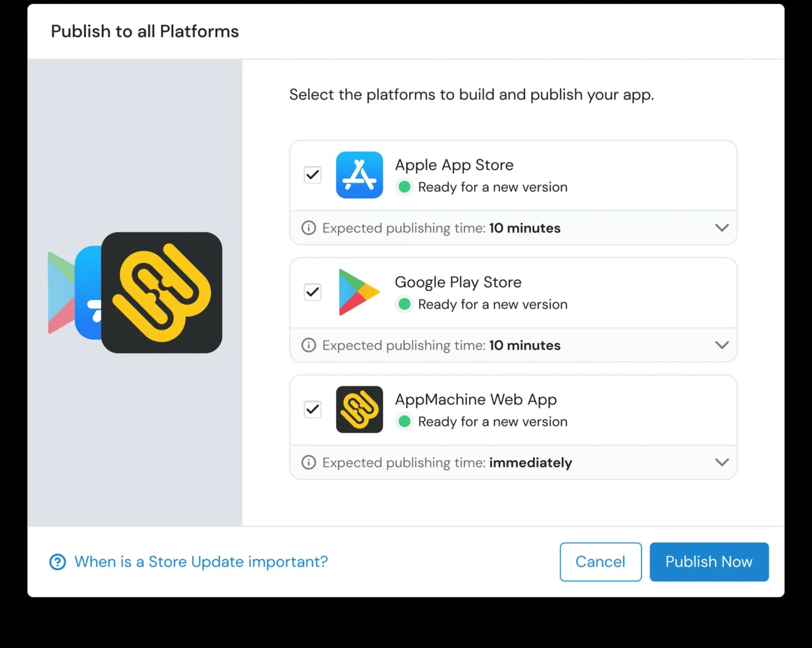Image resolution: width=812 pixels, height=648 pixels.
Task: Click the Cancel button
Action: click(601, 562)
